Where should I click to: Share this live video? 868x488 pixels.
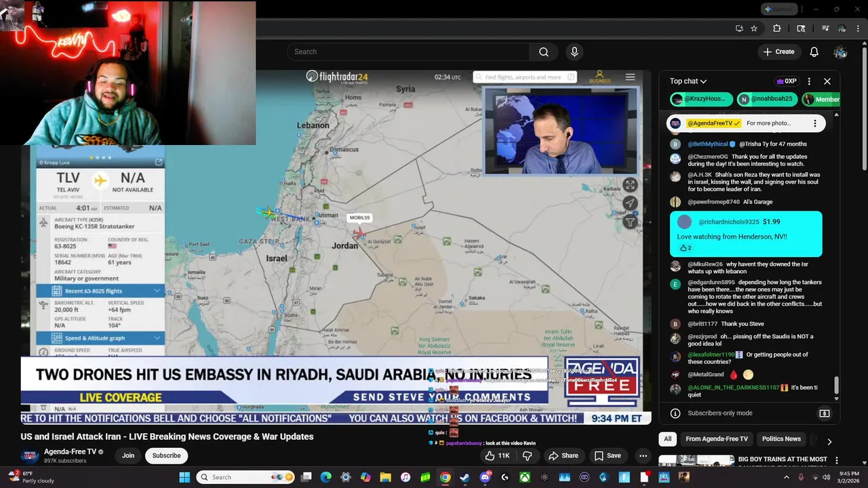[x=563, y=455]
